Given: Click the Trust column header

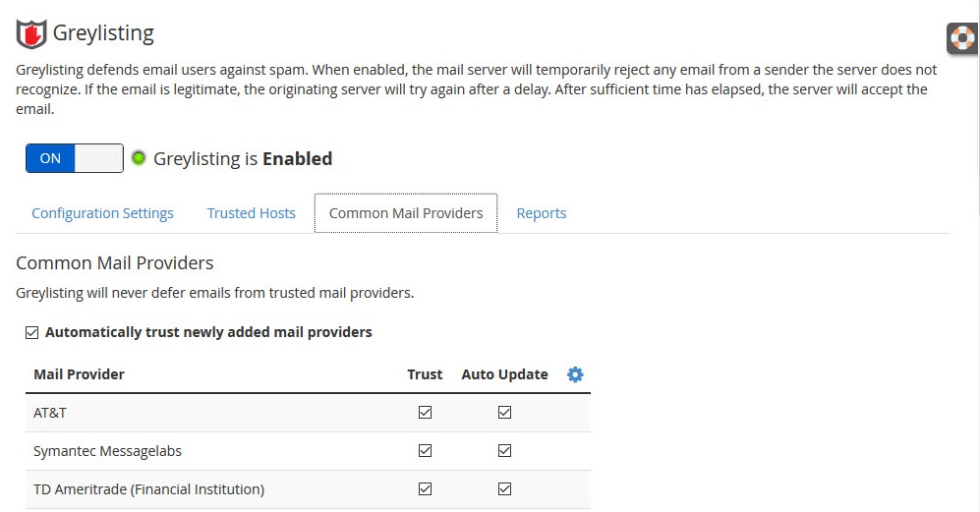Looking at the screenshot, I should (425, 374).
